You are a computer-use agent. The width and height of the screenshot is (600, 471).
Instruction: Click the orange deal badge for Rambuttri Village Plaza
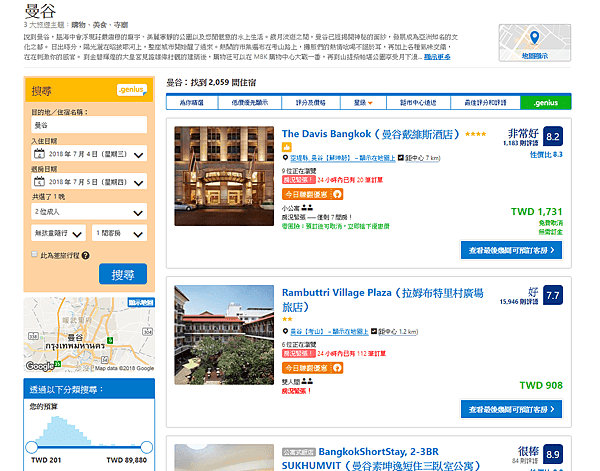[x=313, y=368]
